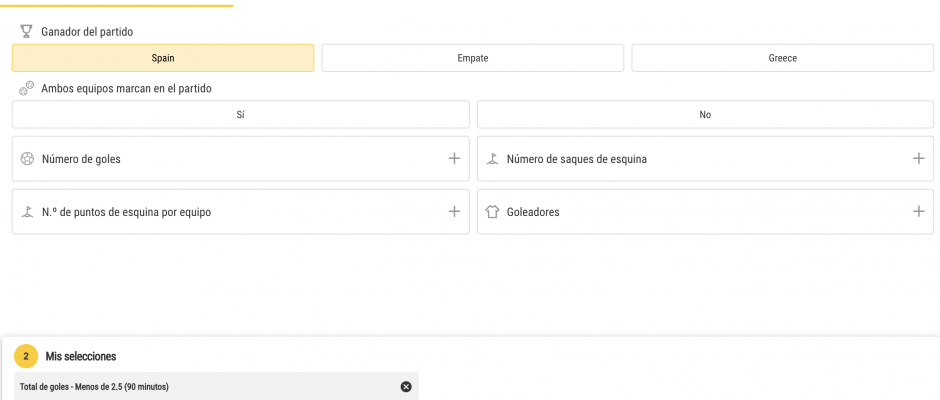Screen dimensions: 940x400
Task: Click the Número de goles label
Action: tap(81, 159)
